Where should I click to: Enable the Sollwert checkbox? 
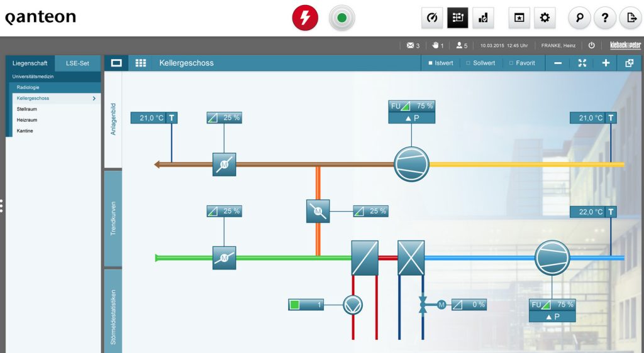click(x=468, y=63)
